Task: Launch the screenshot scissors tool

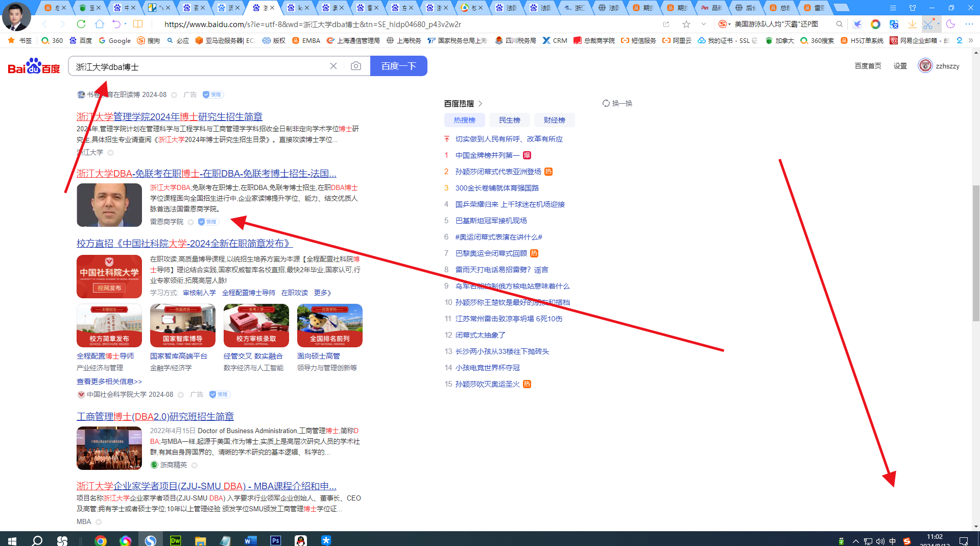Action: [929, 24]
